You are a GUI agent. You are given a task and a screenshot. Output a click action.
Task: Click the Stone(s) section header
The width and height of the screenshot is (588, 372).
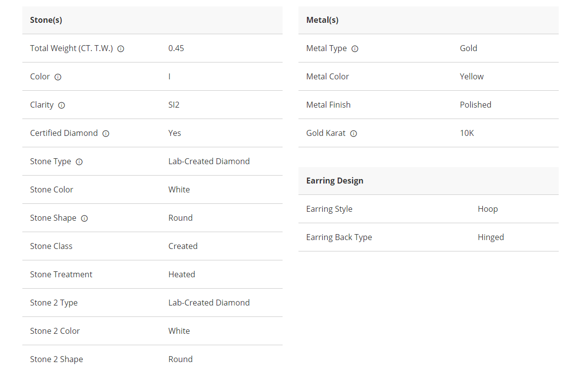pos(46,20)
